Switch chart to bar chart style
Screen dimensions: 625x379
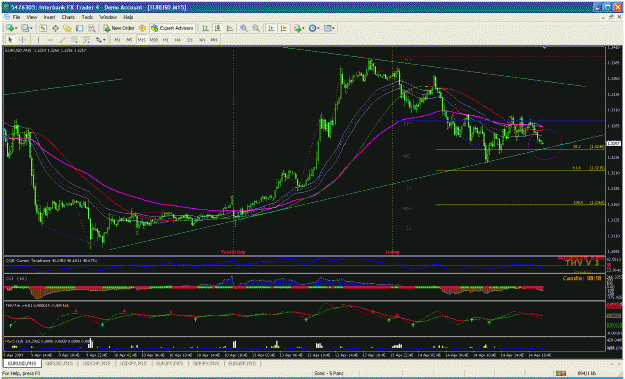[205, 28]
